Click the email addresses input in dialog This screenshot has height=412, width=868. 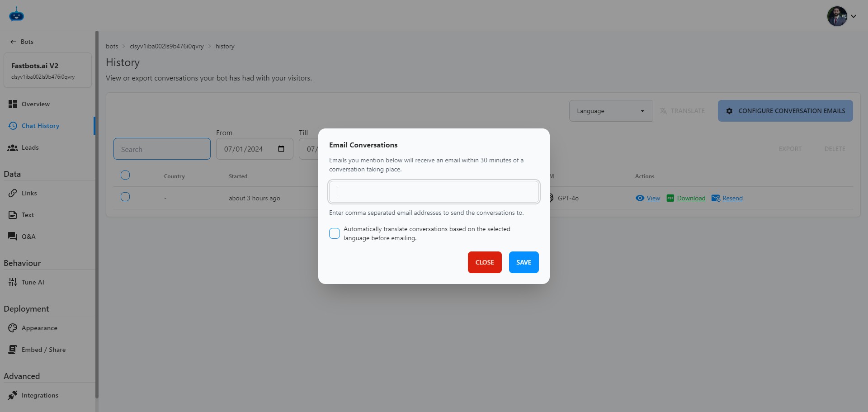pos(434,192)
